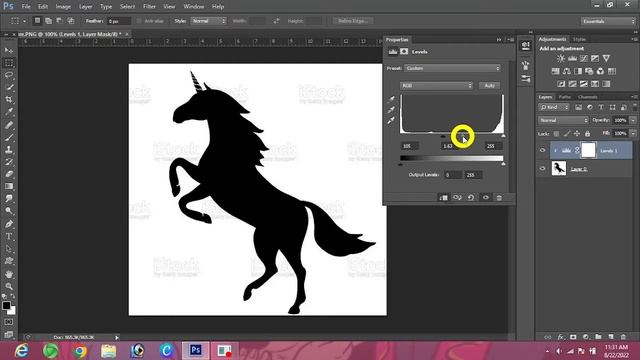Add an Exposure adjustment from Adjustments panel
Screen dimensions: 640x360
595,59
